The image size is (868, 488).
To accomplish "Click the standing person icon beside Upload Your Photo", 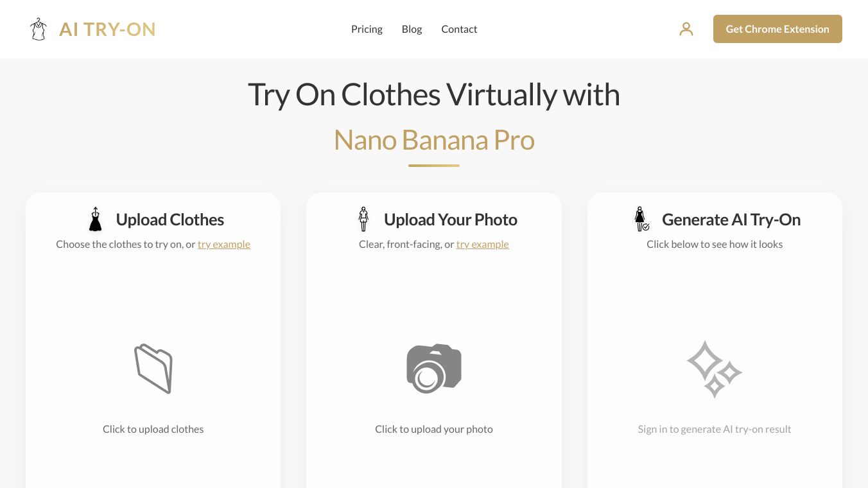I will pos(363,220).
